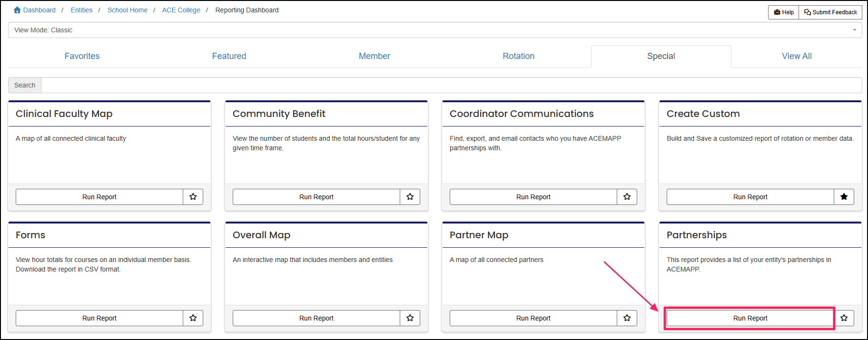Run the Create Custom report
This screenshot has height=340, width=868.
click(750, 197)
